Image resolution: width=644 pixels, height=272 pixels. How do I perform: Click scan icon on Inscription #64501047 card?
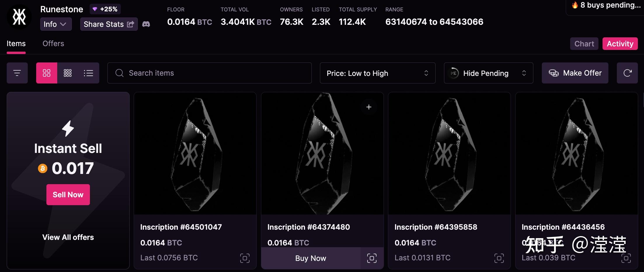tap(245, 258)
